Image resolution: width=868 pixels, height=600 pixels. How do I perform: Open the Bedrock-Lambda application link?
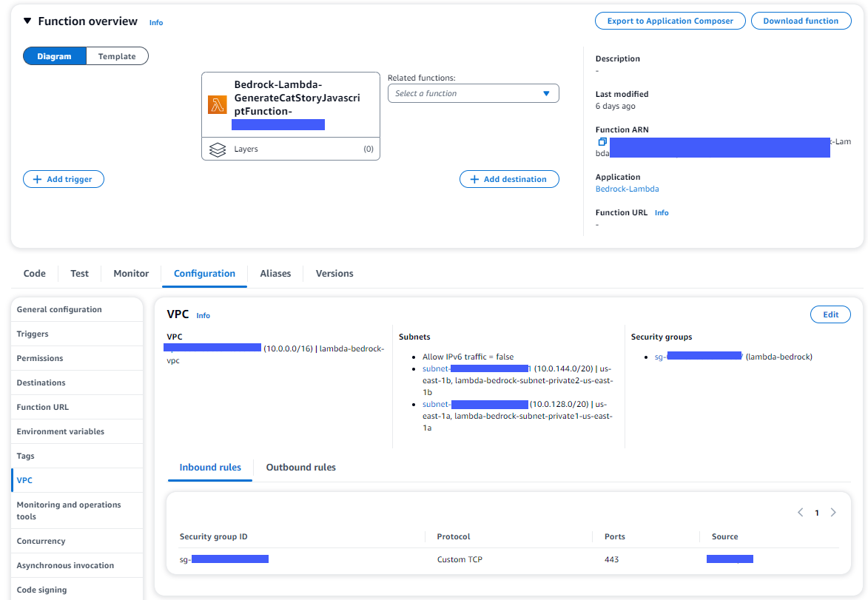point(628,189)
